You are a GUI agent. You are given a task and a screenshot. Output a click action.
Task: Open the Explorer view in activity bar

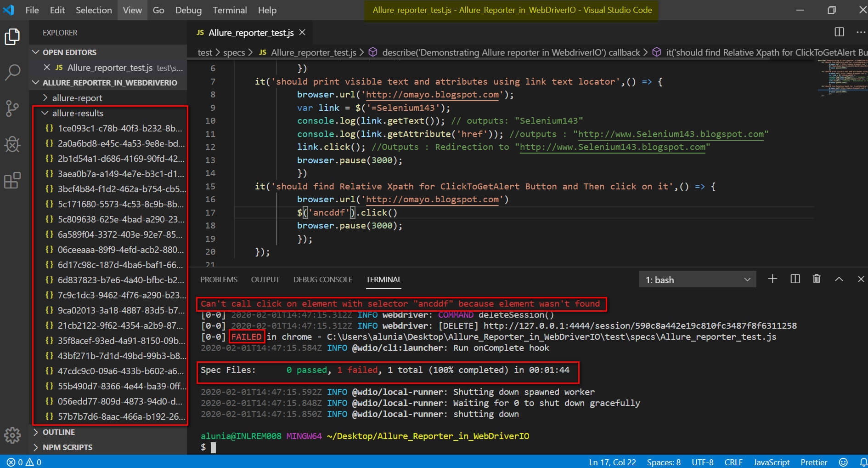12,37
